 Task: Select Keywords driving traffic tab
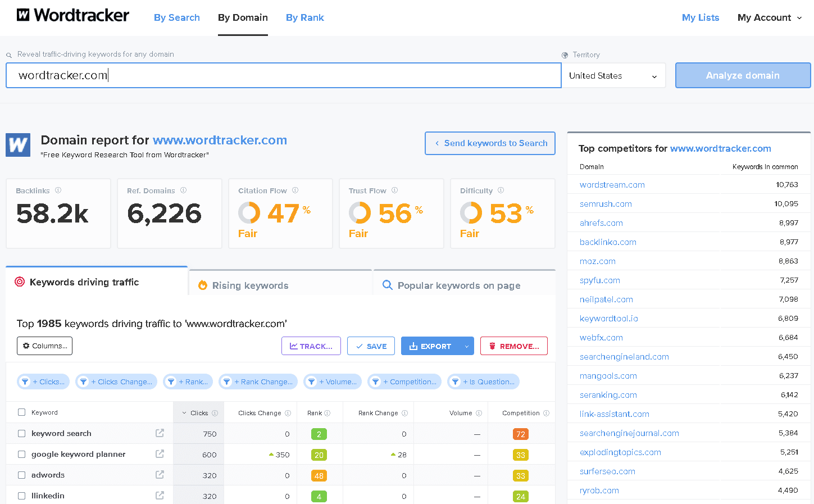97,281
